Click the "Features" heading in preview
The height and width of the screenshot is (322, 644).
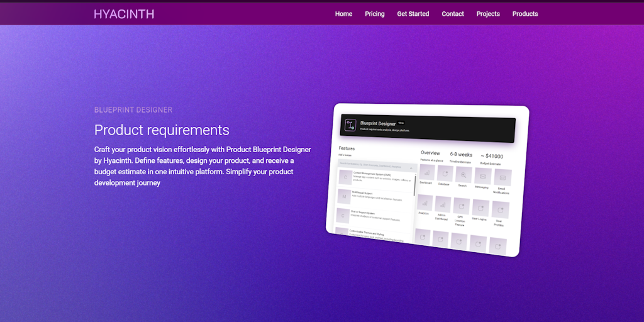click(x=347, y=148)
